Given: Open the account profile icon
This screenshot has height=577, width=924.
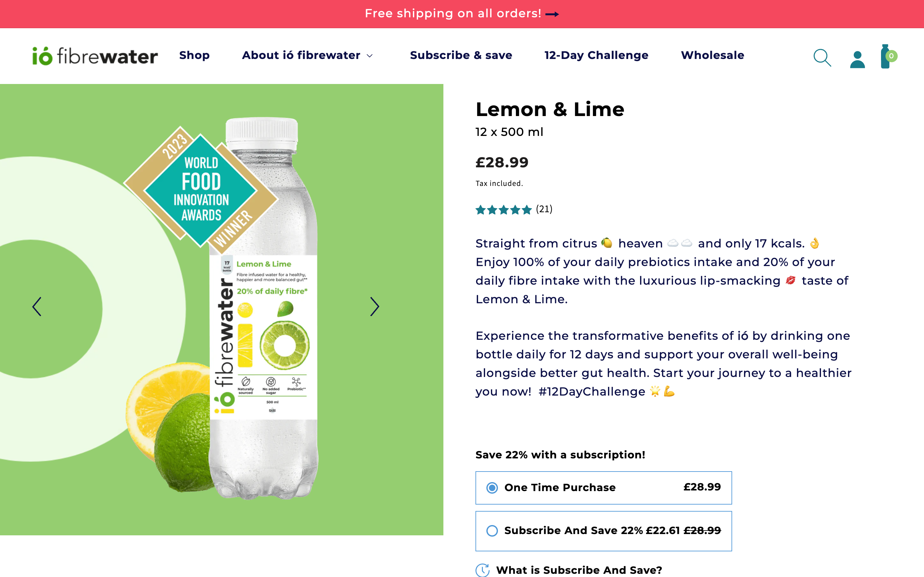Looking at the screenshot, I should (857, 59).
